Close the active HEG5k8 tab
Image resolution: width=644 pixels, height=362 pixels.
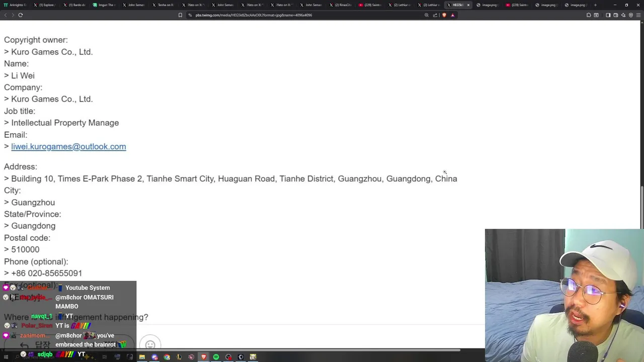468,5
